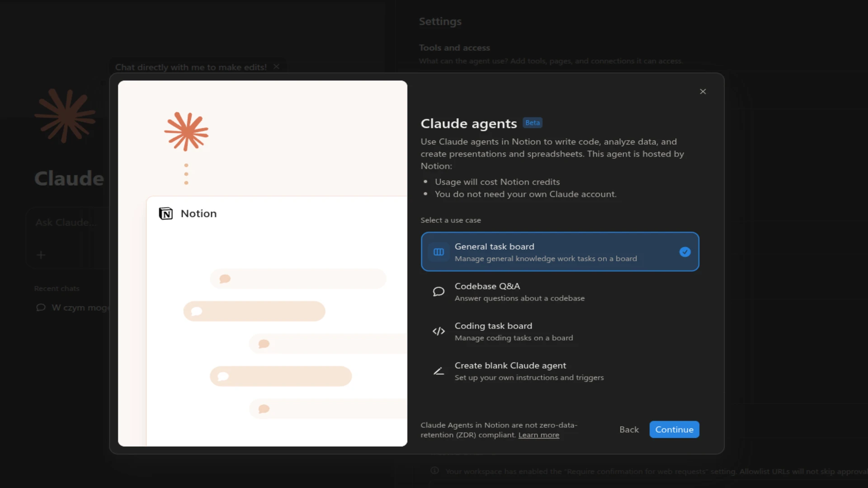Select the General task board option
The width and height of the screenshot is (868, 488).
tap(560, 252)
